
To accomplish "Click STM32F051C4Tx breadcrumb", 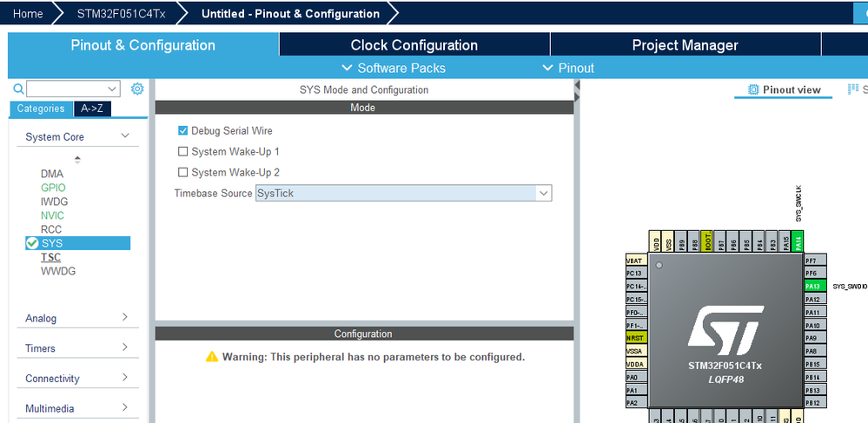I will pos(121,14).
